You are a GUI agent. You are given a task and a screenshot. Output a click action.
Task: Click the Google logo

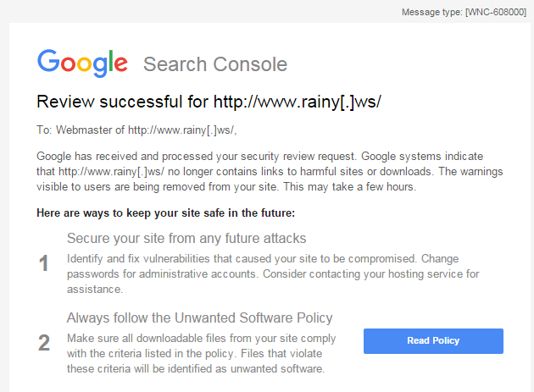82,63
